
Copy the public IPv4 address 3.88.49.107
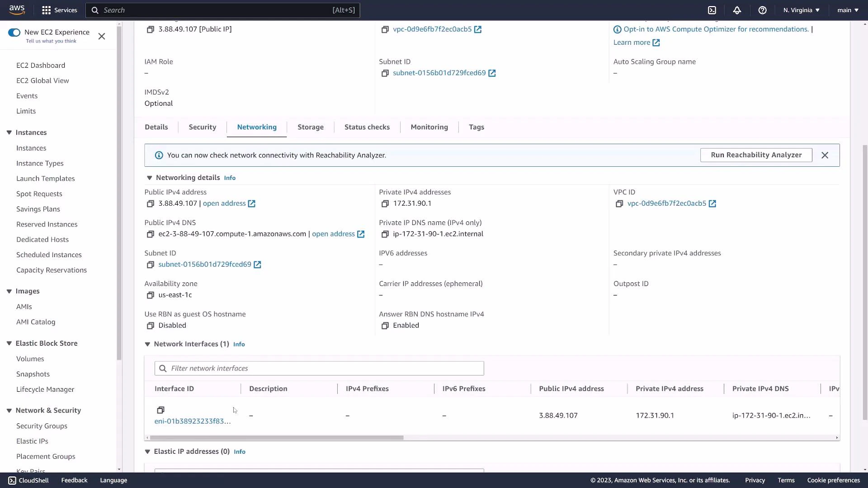tap(151, 203)
